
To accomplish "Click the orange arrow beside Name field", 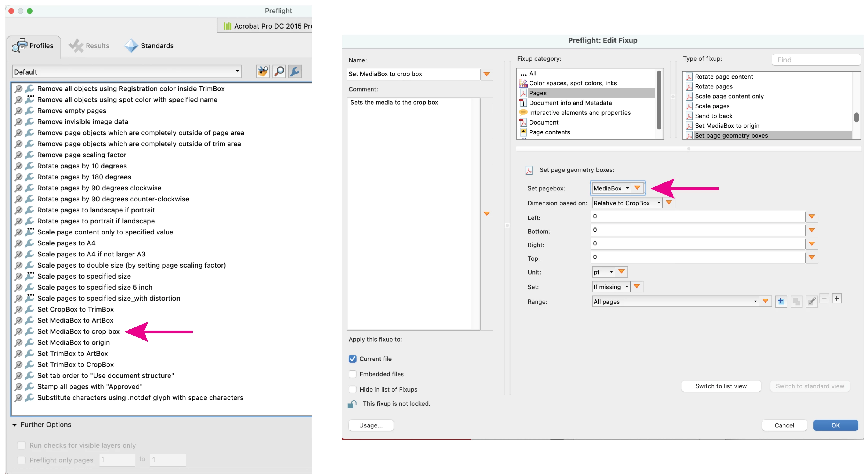I will click(487, 74).
